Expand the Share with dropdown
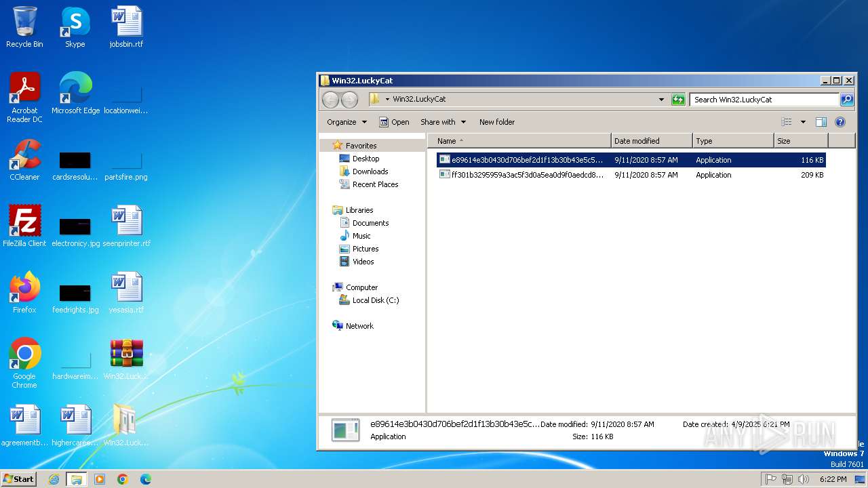 pos(443,122)
